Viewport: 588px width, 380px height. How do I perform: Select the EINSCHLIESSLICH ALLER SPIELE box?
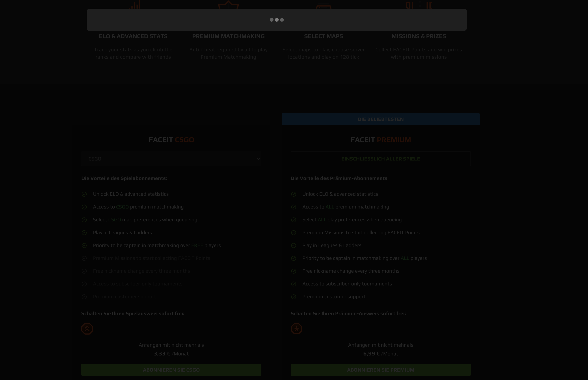[380, 159]
